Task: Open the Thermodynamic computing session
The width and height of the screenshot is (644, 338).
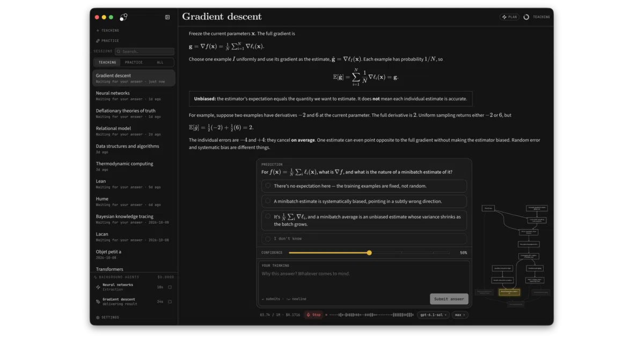Action: (134, 166)
